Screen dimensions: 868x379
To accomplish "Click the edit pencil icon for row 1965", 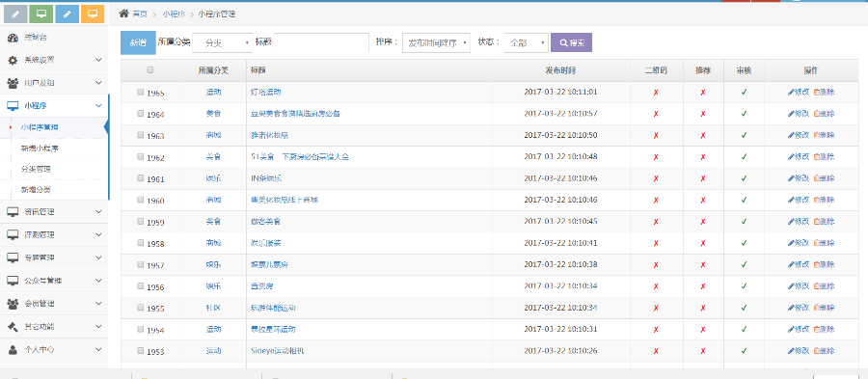I will [791, 92].
